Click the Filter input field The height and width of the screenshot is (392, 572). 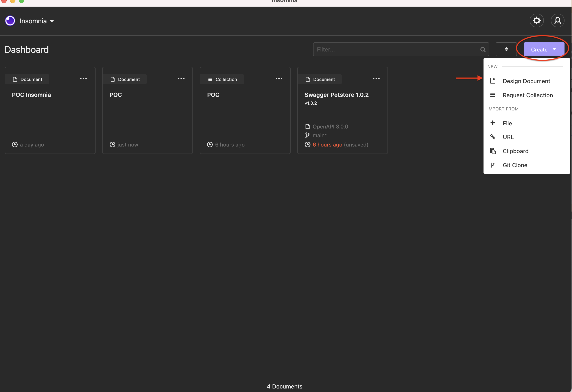click(394, 49)
